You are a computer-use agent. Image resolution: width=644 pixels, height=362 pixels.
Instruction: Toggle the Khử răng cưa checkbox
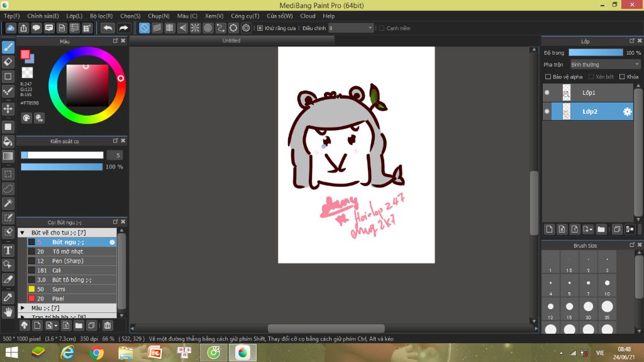260,28
